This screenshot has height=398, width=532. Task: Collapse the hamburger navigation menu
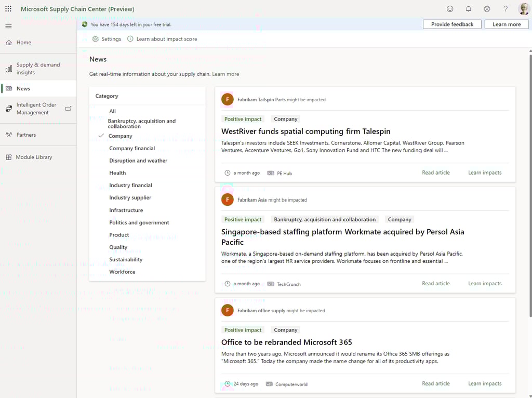click(8, 26)
